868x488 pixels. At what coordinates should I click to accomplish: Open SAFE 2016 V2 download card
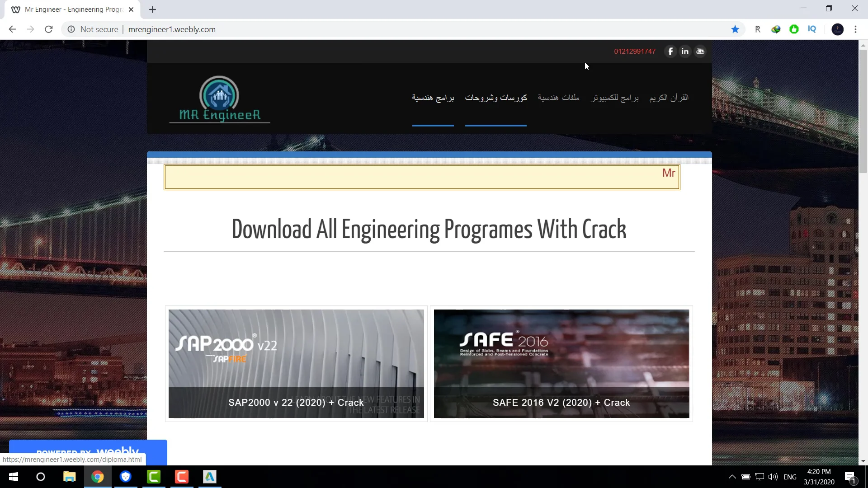coord(561,364)
